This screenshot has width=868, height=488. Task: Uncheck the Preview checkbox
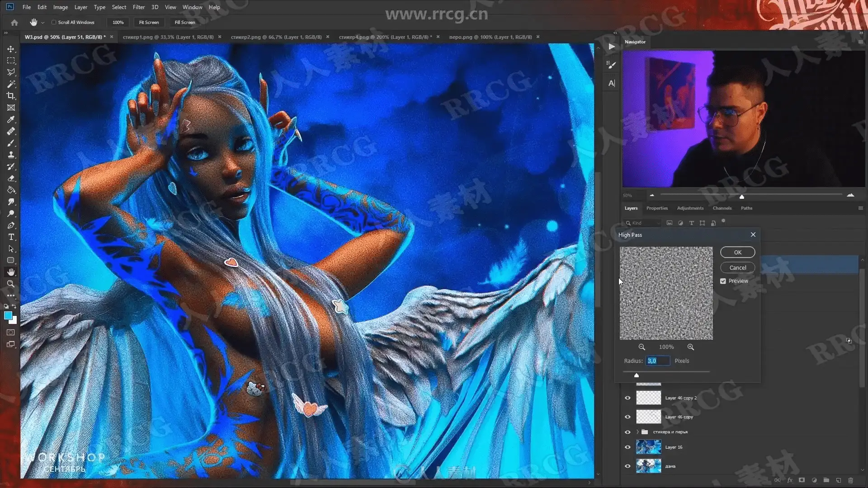pyautogui.click(x=723, y=281)
